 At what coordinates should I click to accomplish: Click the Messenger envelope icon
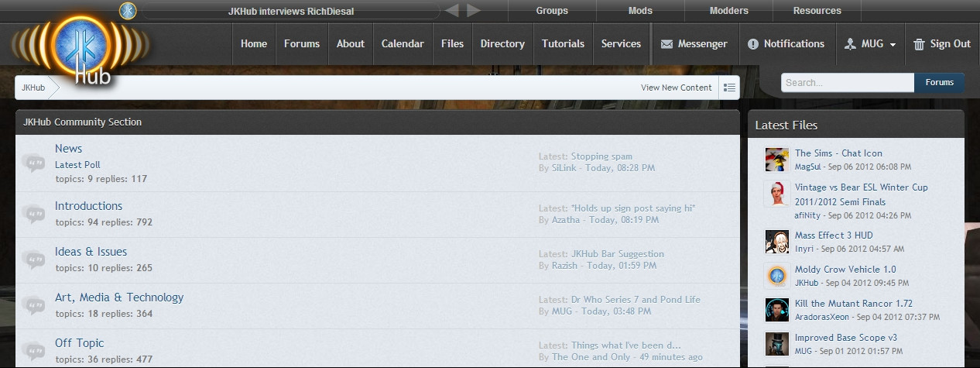(666, 45)
